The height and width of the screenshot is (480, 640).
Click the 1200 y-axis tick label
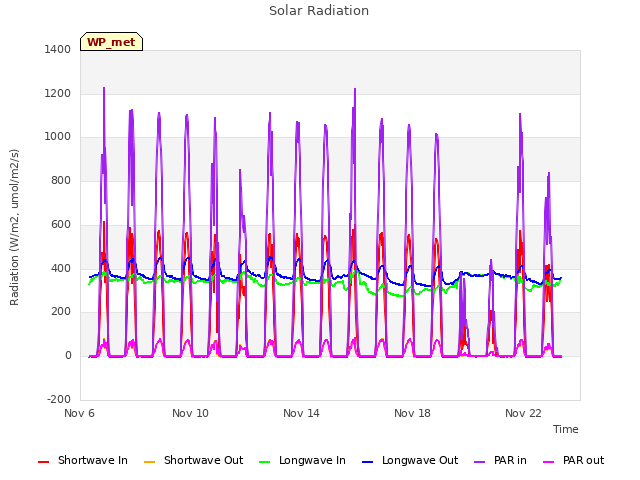(58, 93)
